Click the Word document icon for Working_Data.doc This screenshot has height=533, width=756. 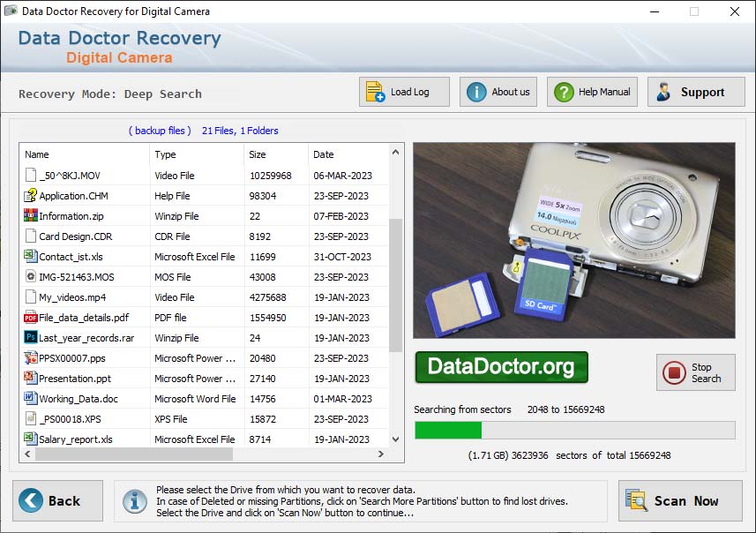pos(32,398)
